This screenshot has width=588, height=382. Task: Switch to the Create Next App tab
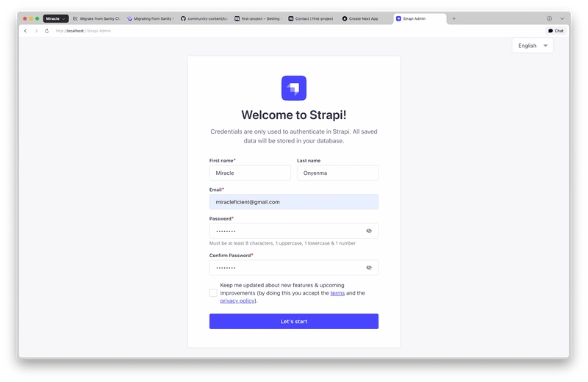[363, 18]
